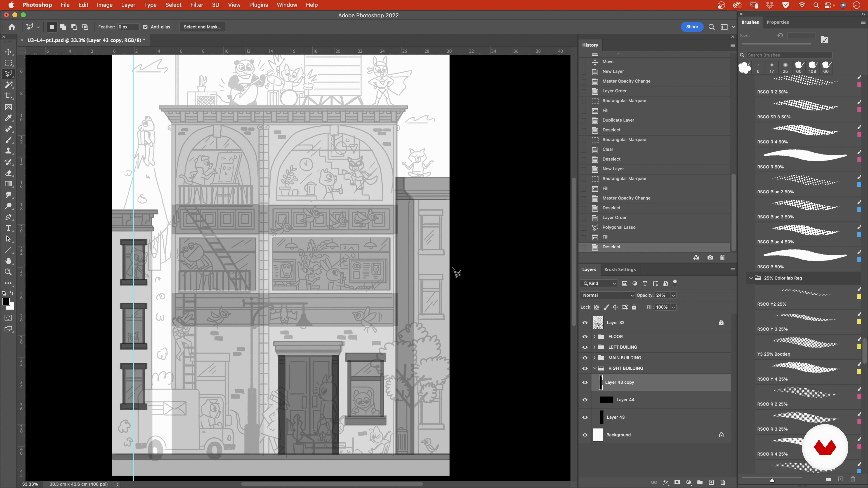Select the Hand tool

pyautogui.click(x=8, y=261)
